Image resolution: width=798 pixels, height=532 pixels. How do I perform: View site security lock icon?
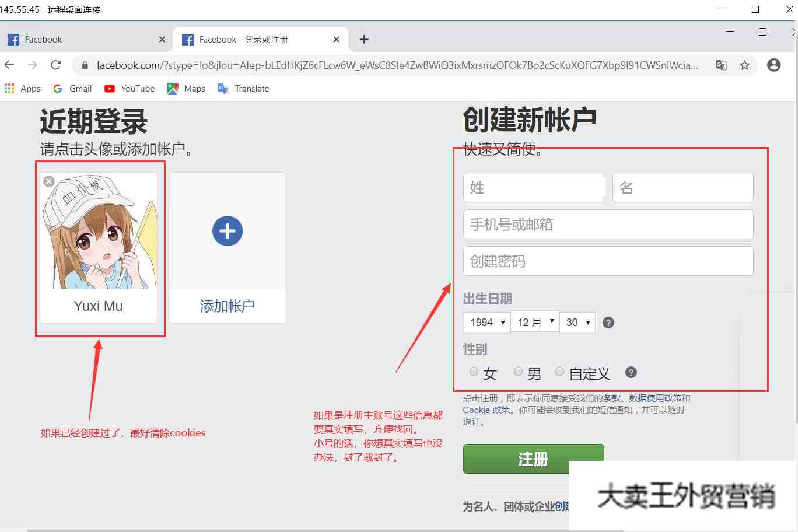[85, 65]
